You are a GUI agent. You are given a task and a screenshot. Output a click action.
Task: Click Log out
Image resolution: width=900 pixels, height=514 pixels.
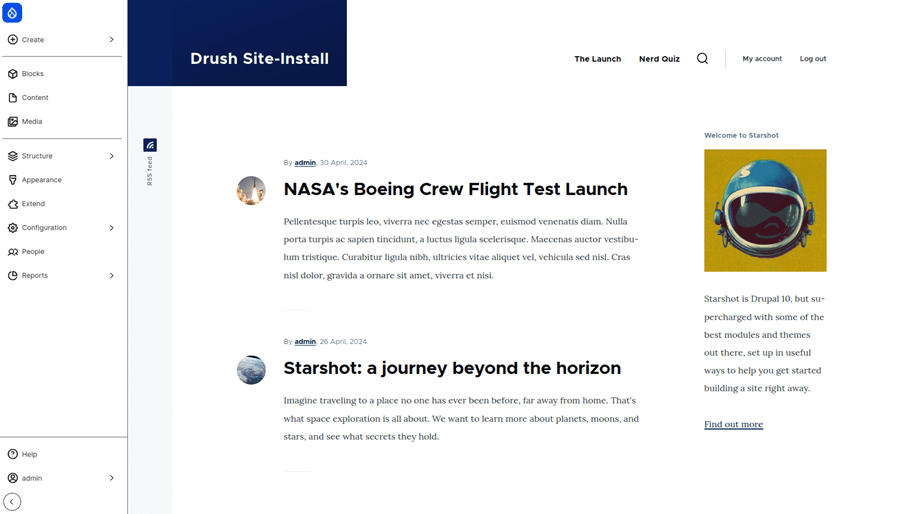813,59
